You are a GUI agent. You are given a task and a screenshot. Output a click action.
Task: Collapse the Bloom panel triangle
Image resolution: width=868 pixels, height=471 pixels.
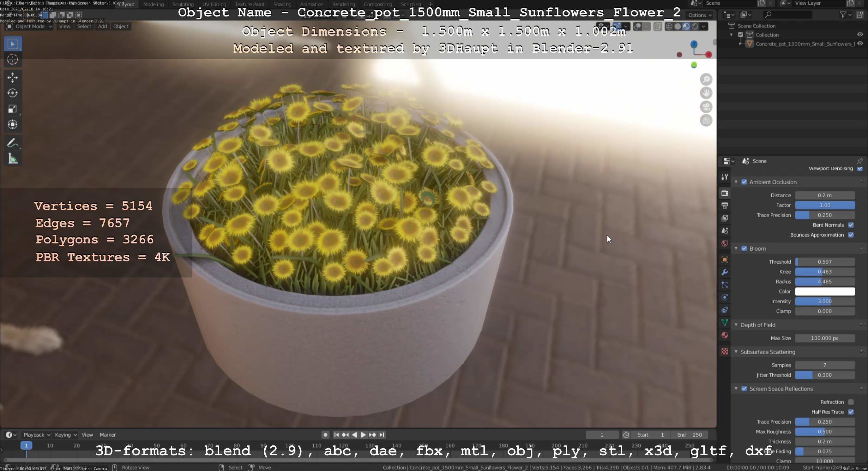click(x=736, y=248)
